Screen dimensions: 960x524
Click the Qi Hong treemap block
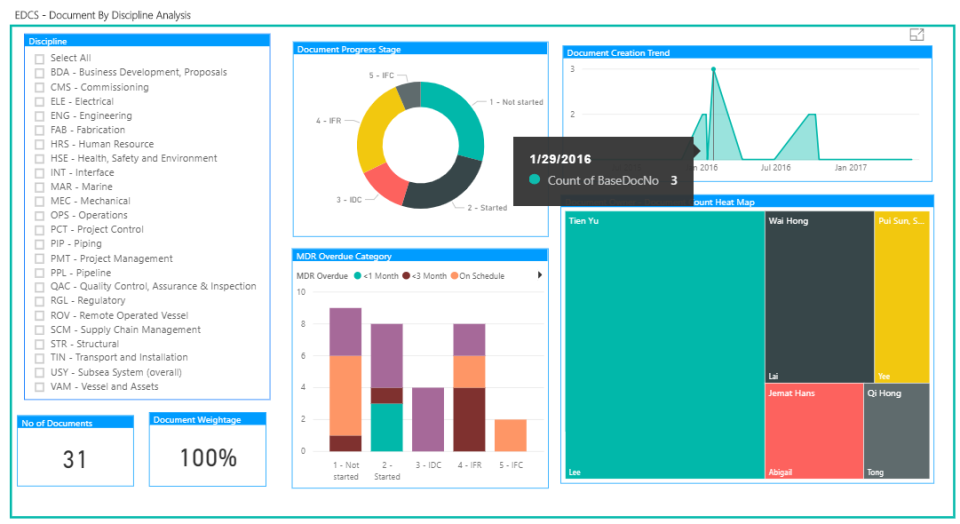(897, 431)
